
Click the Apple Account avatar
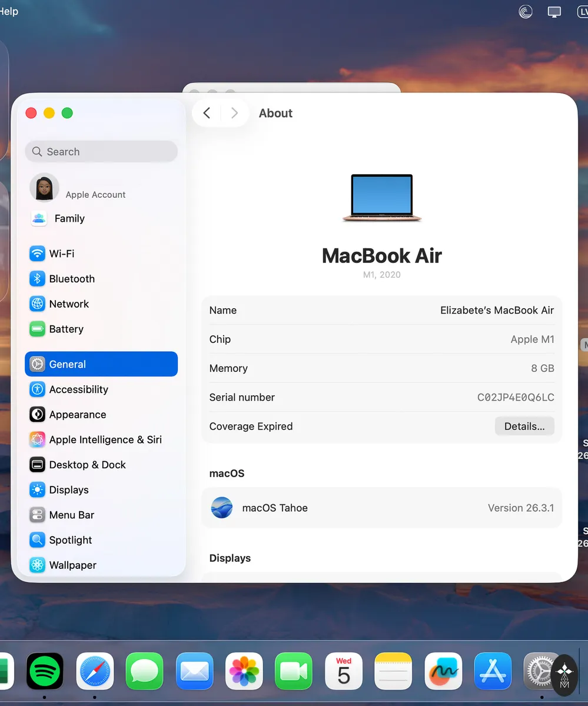[44, 188]
